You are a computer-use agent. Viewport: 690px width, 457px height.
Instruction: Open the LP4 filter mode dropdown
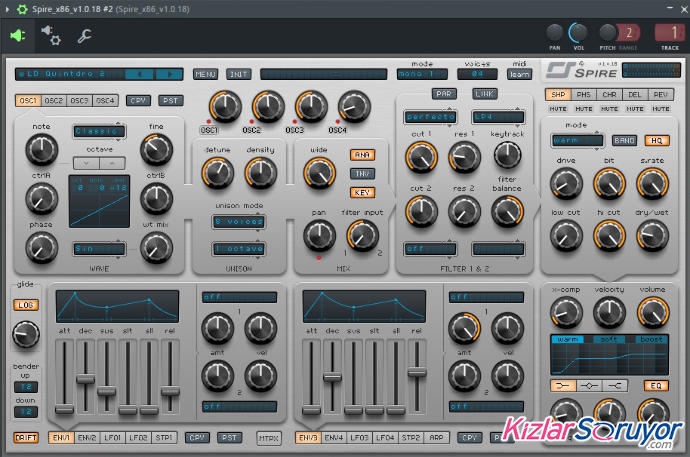pyautogui.click(x=498, y=117)
